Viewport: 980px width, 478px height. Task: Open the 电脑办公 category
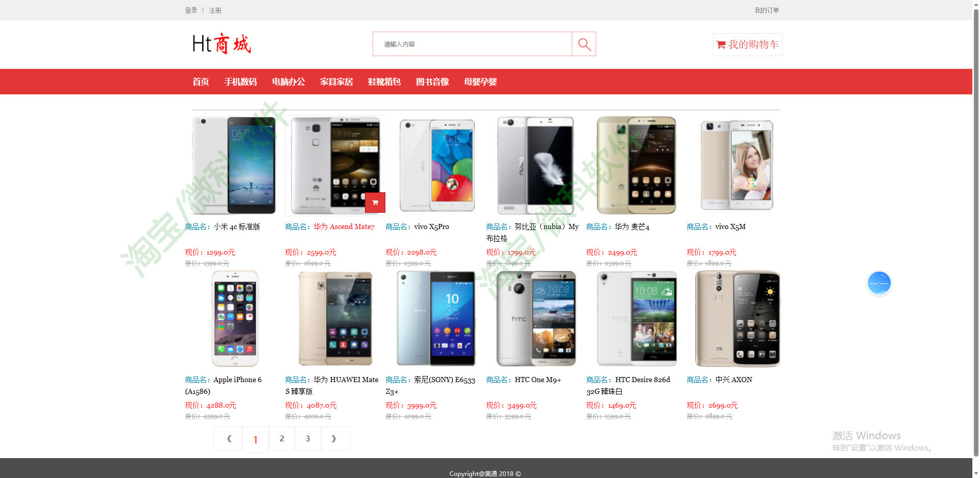click(x=288, y=82)
